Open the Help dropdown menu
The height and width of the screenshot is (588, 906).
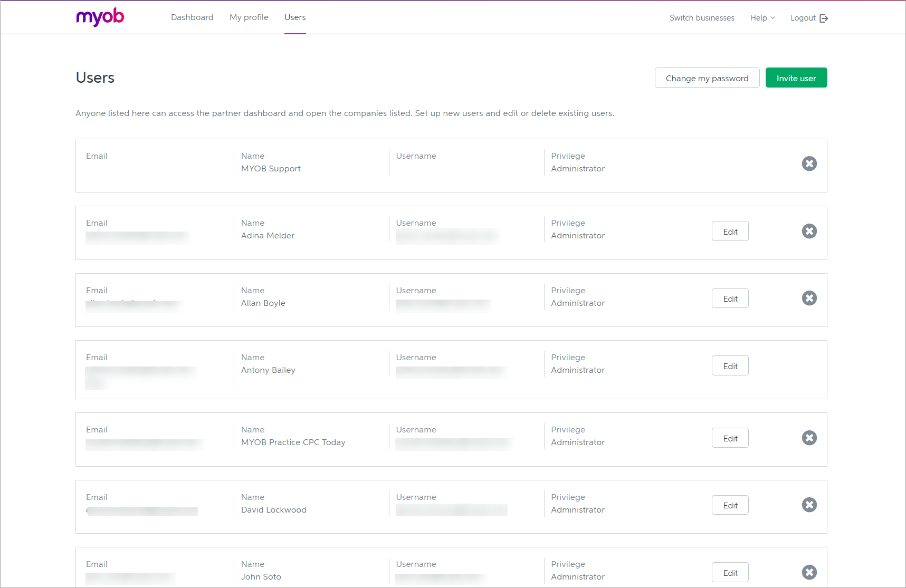(x=762, y=17)
